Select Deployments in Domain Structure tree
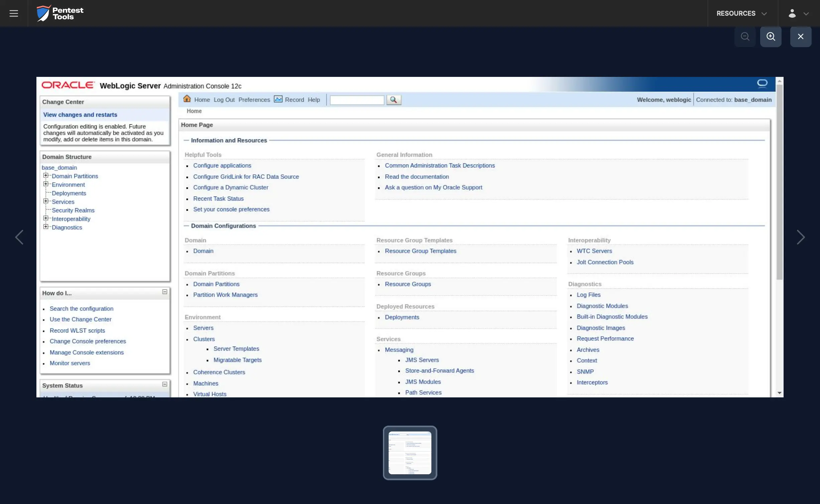This screenshot has height=504, width=820. click(x=69, y=193)
